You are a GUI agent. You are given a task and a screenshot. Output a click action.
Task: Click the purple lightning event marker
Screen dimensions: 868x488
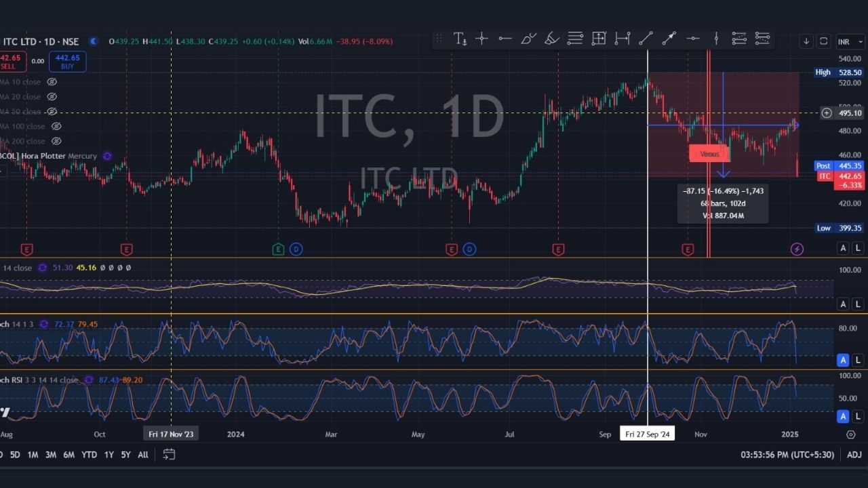(797, 249)
